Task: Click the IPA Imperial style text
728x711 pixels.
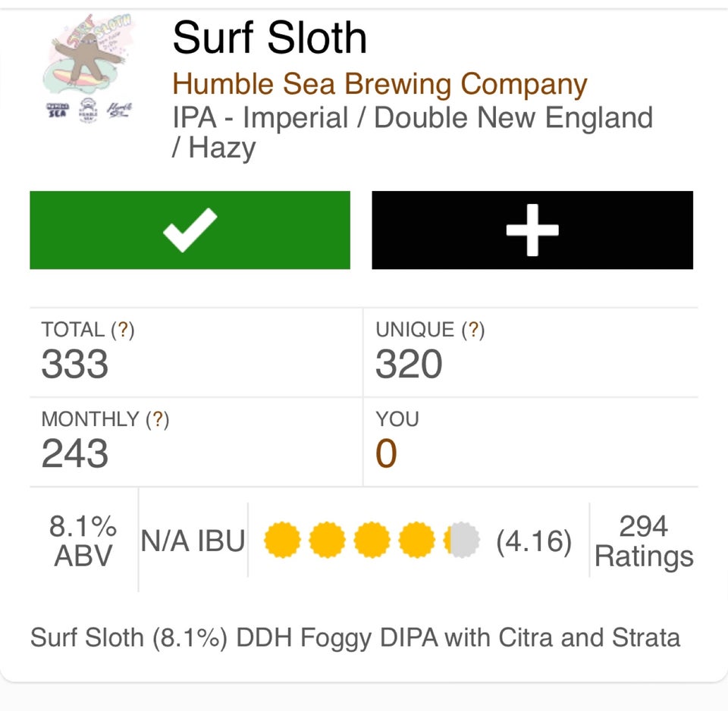Action: click(412, 118)
